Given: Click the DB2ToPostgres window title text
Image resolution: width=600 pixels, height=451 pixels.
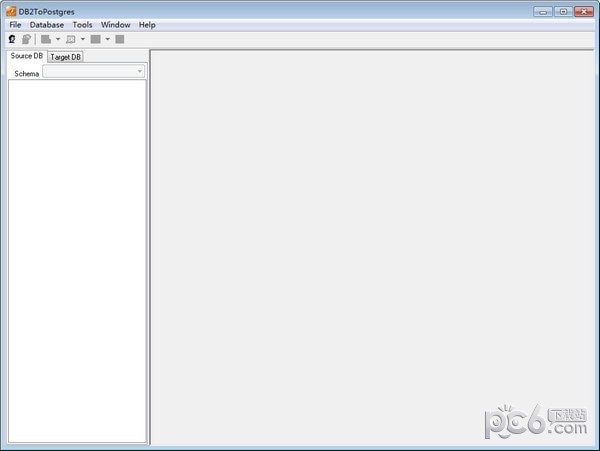Looking at the screenshot, I should coord(47,12).
